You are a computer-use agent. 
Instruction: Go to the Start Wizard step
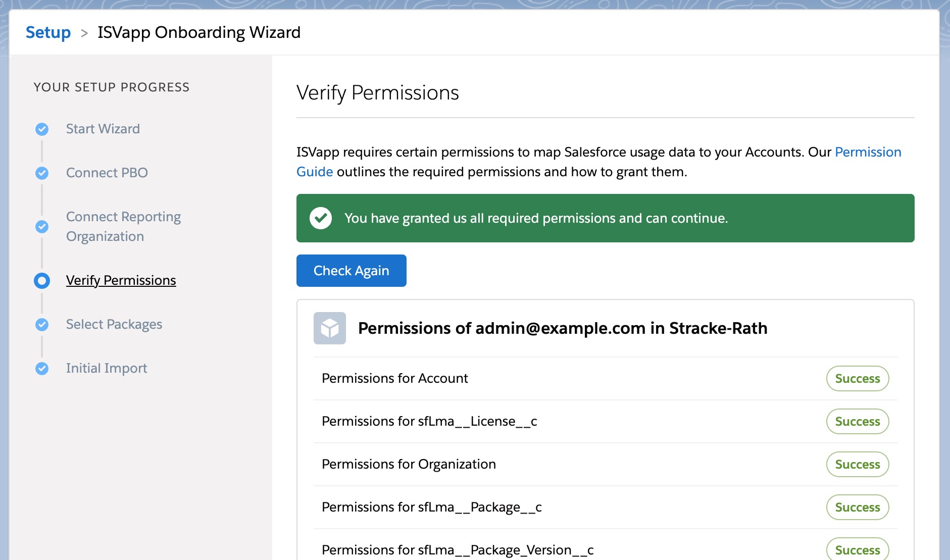pos(103,129)
